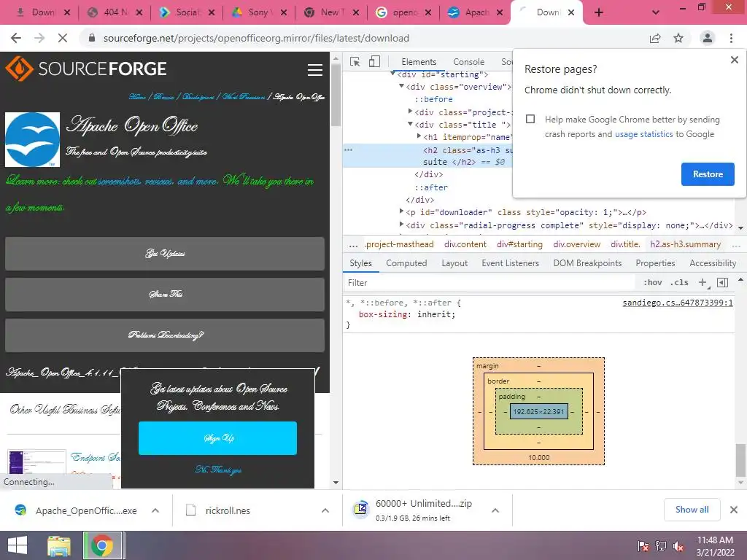Expand the div class="project-" node
This screenshot has height=560, width=747.
[x=410, y=112]
